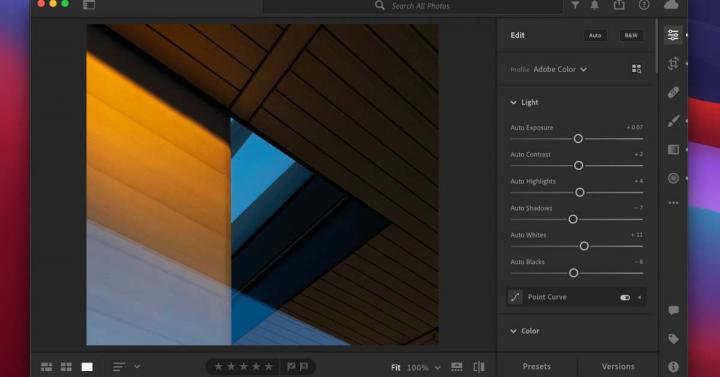720x377 pixels.
Task: Set rating to five stars
Action: [269, 366]
